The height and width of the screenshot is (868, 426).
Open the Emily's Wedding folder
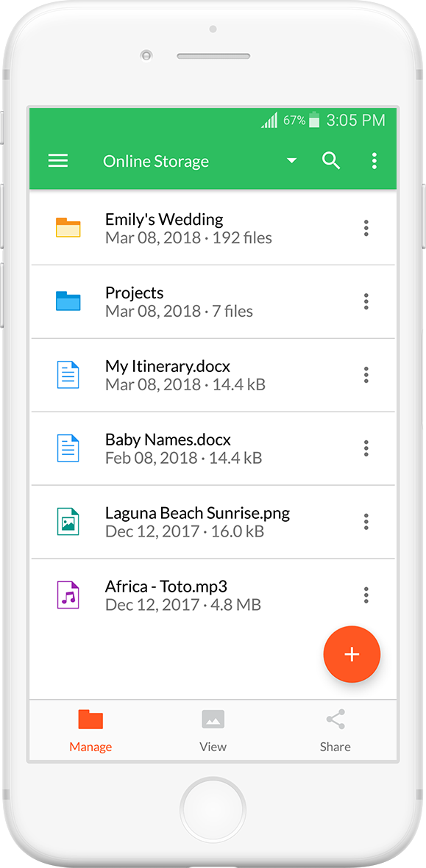coord(213,228)
